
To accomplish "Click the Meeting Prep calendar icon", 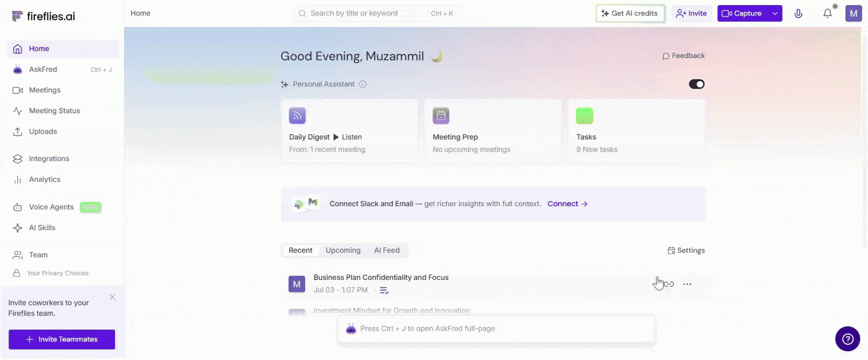I will coord(441,116).
